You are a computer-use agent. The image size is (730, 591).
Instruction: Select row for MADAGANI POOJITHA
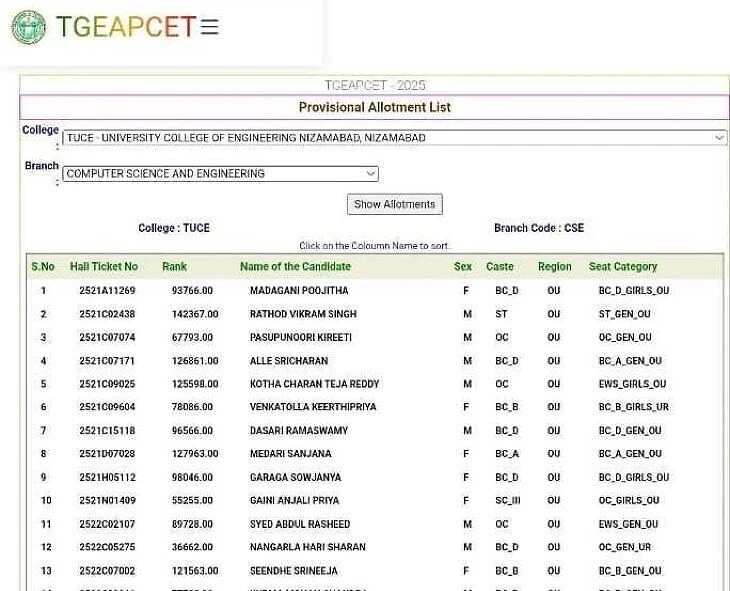[299, 291]
